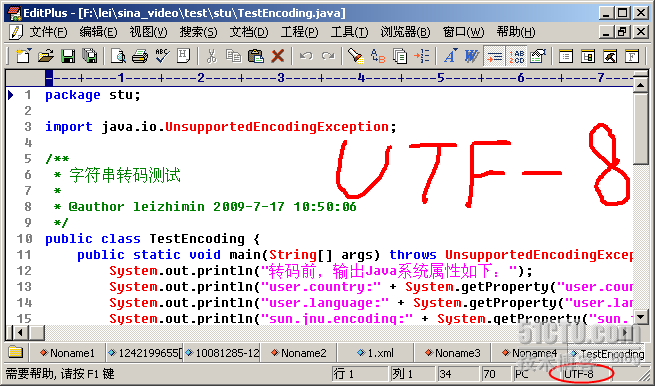Open the 浏览器(B) menu
This screenshot has height=386, width=655.
(405, 32)
